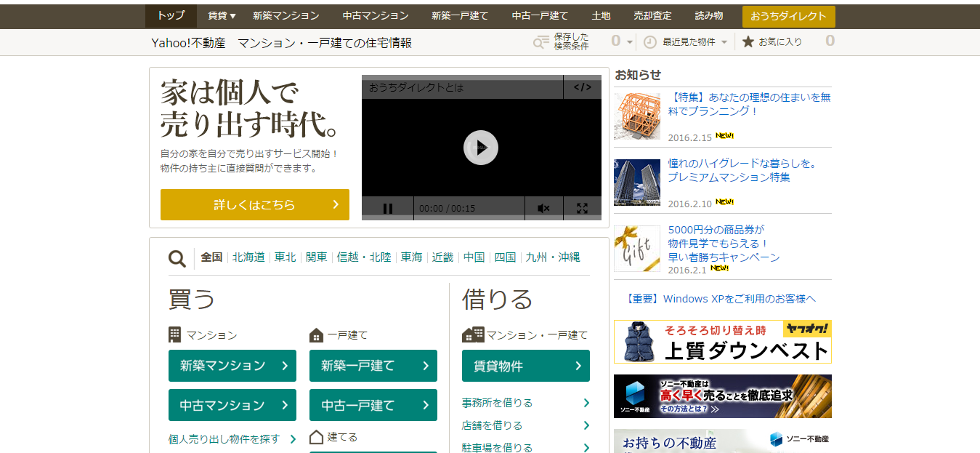Select the 関東 region
The height and width of the screenshot is (453, 980).
(x=317, y=257)
